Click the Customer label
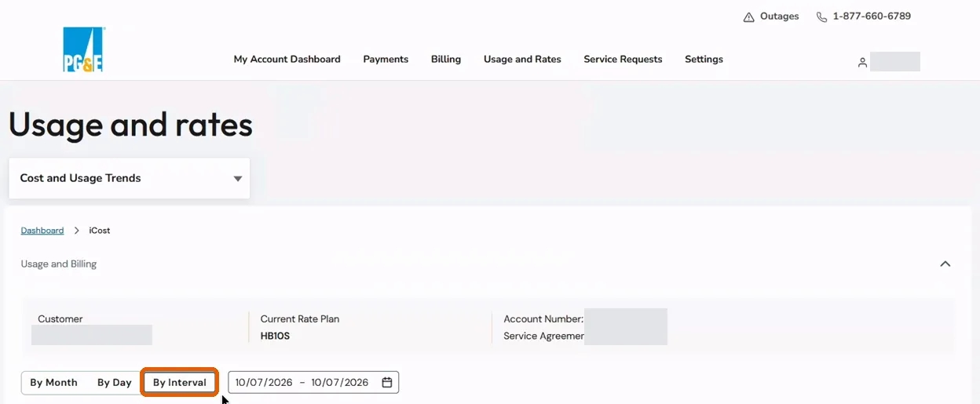The height and width of the screenshot is (404, 980). (x=60, y=319)
